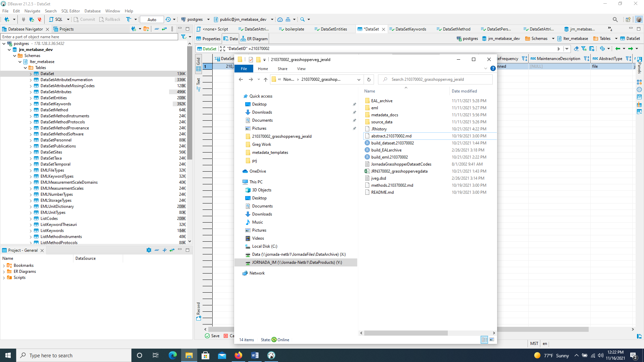The image size is (644, 362).
Task: Click the refresh data icon
Action: [x=602, y=49]
